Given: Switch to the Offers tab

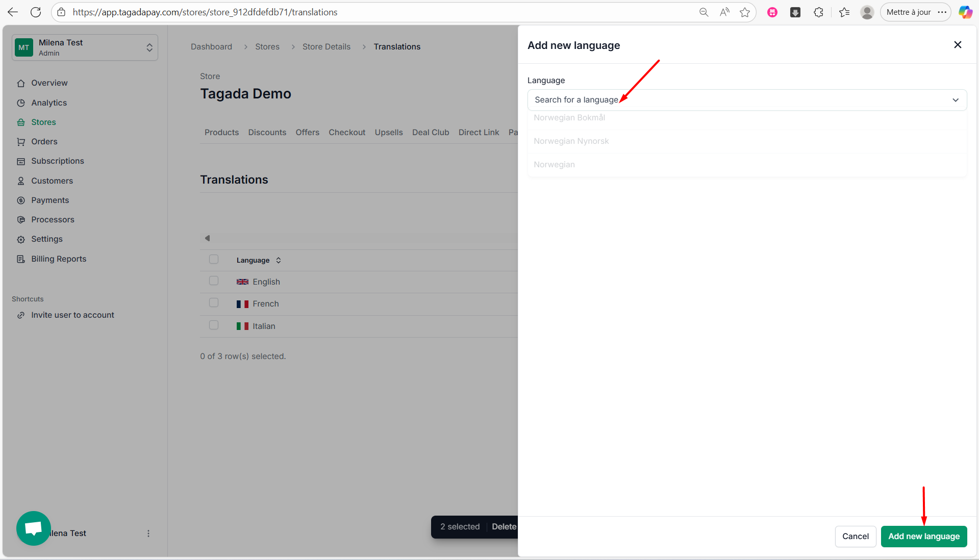Looking at the screenshot, I should [307, 133].
